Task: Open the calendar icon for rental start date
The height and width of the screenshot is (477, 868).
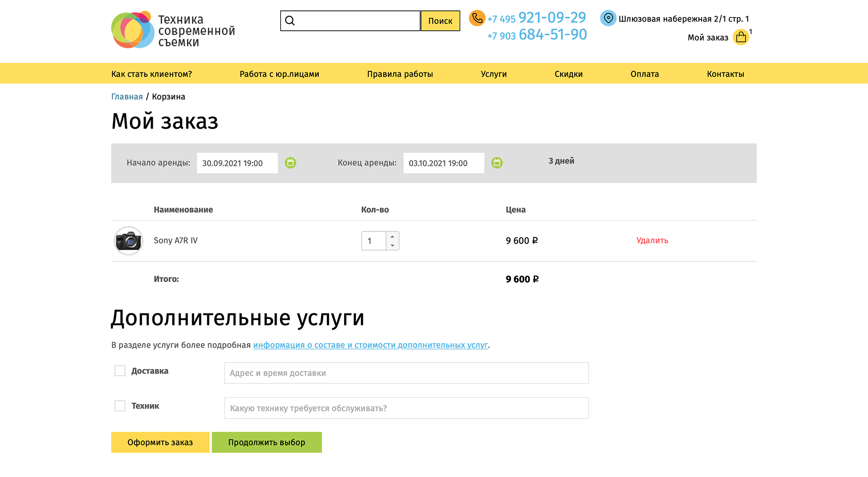Action: coord(291,163)
